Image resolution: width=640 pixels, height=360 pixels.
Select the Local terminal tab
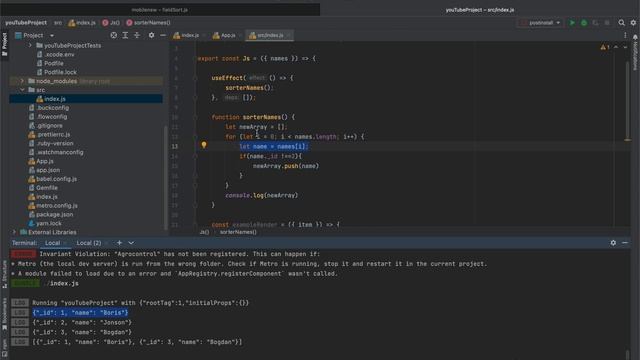tap(52, 243)
